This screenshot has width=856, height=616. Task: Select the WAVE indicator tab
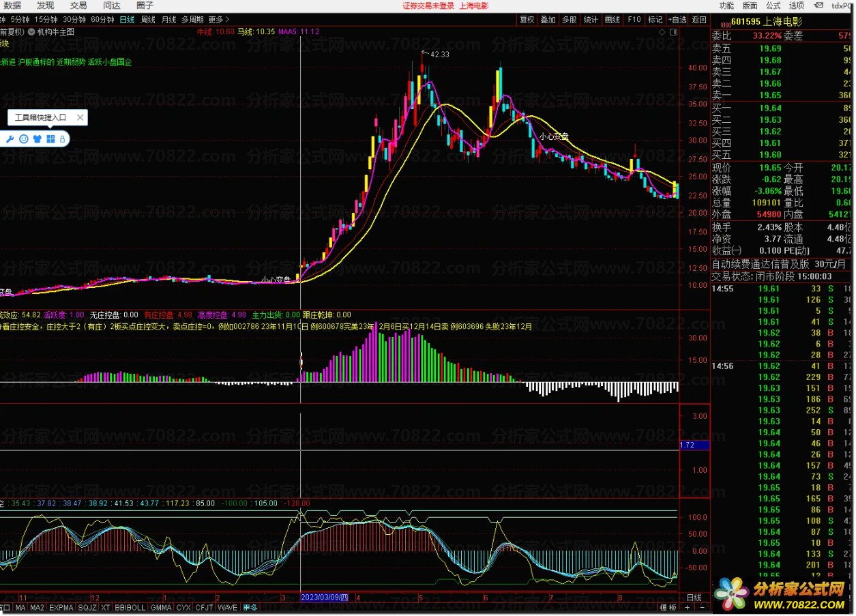click(228, 607)
